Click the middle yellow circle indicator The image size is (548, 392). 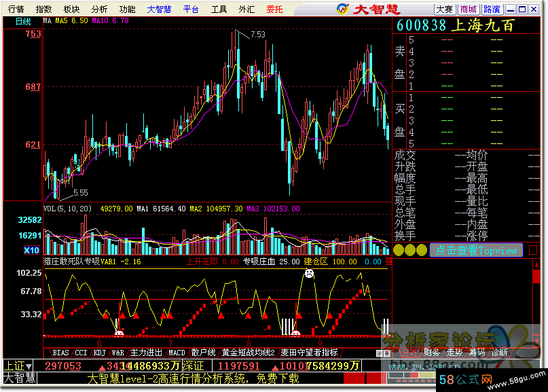pyautogui.click(x=410, y=250)
